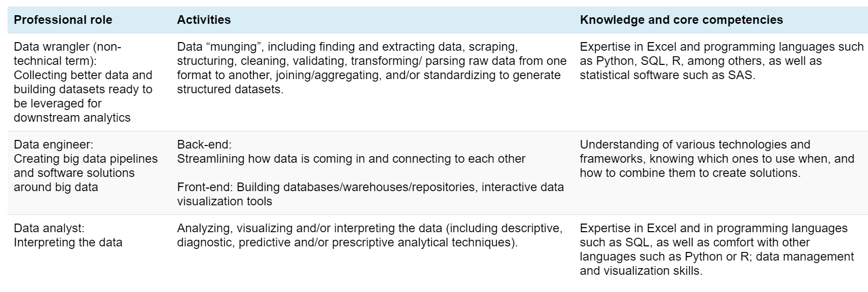The image size is (868, 292).
Task: Click the Streamlining how data is coming text
Action: [x=351, y=159]
